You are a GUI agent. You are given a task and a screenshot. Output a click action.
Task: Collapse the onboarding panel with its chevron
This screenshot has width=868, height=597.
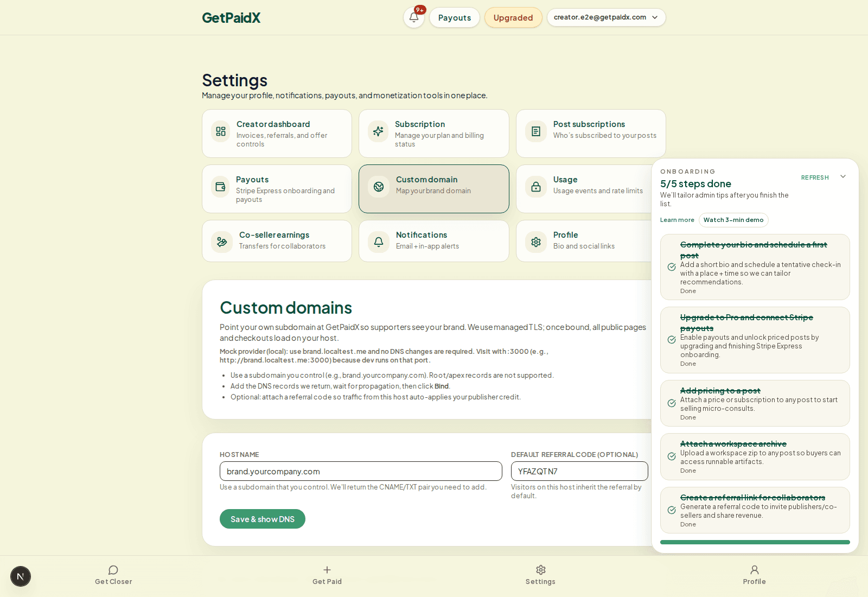(843, 176)
